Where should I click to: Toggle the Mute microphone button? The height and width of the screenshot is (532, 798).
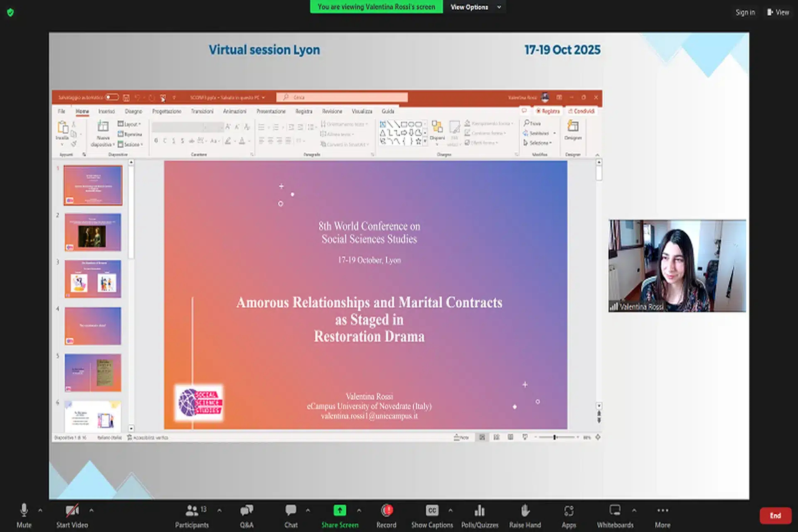[x=24, y=515]
